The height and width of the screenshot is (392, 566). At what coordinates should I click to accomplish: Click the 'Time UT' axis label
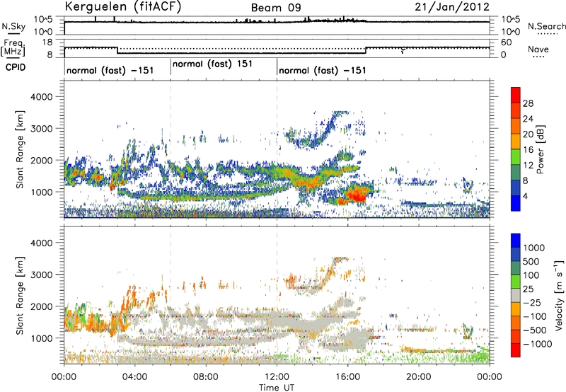click(x=277, y=388)
